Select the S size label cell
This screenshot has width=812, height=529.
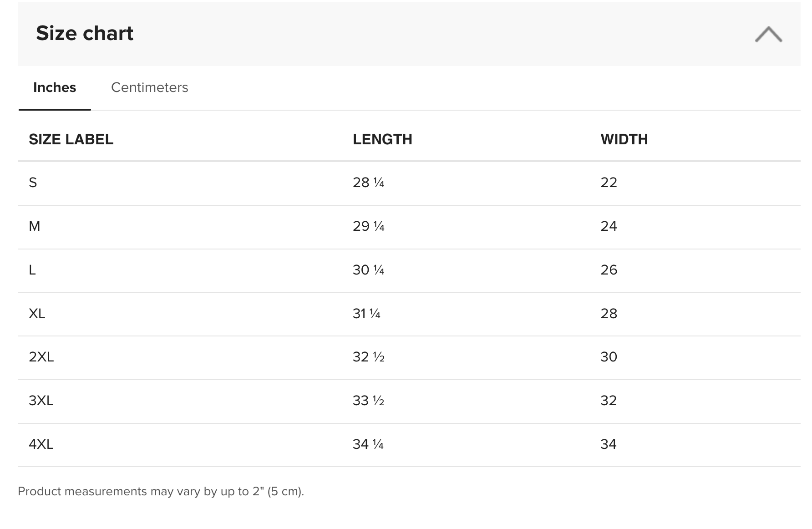[x=33, y=183]
